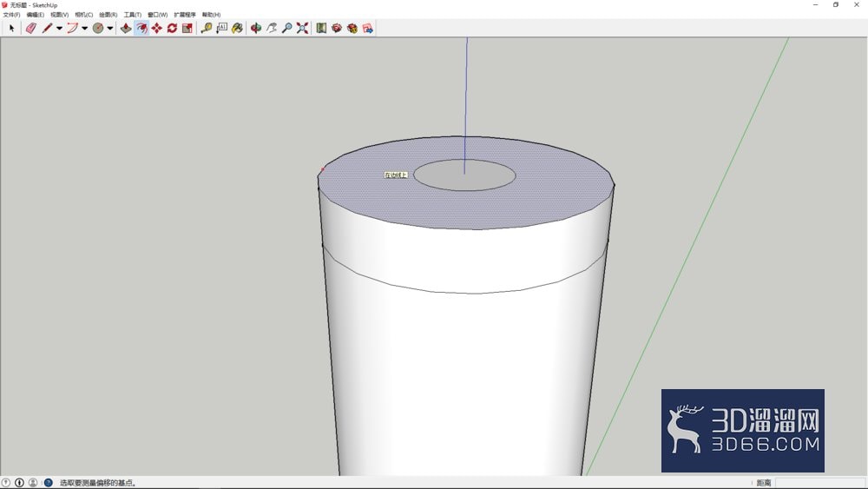
Task: Pick the Arc drawing tool
Action: [x=73, y=28]
